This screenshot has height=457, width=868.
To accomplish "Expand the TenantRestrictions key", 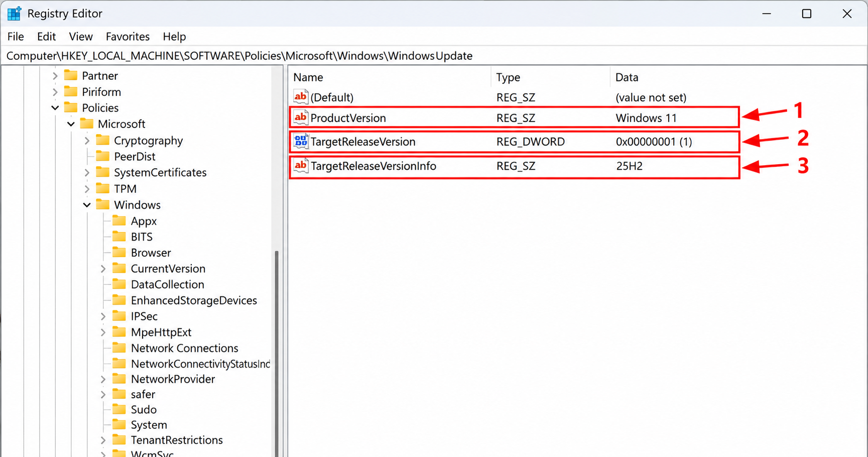I will (103, 440).
